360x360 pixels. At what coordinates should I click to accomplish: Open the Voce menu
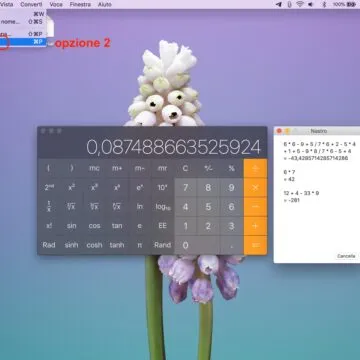56,4
